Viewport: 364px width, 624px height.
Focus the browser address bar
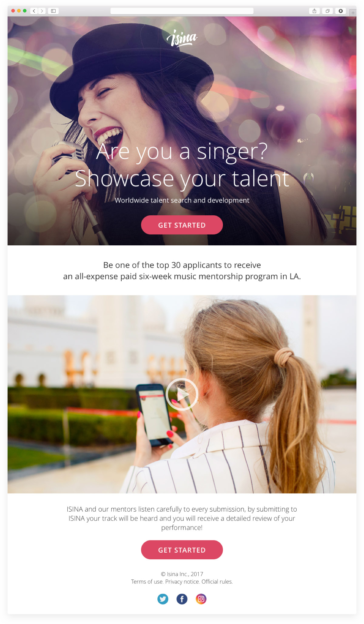182,11
